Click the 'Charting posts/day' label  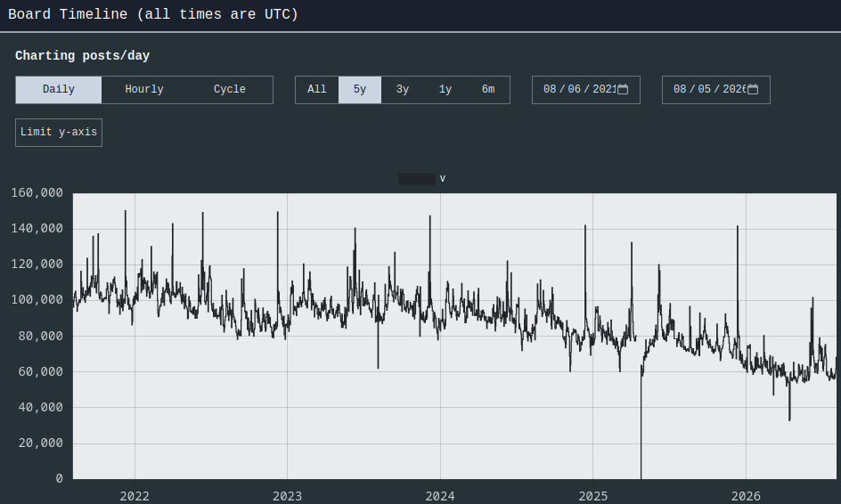pos(83,56)
